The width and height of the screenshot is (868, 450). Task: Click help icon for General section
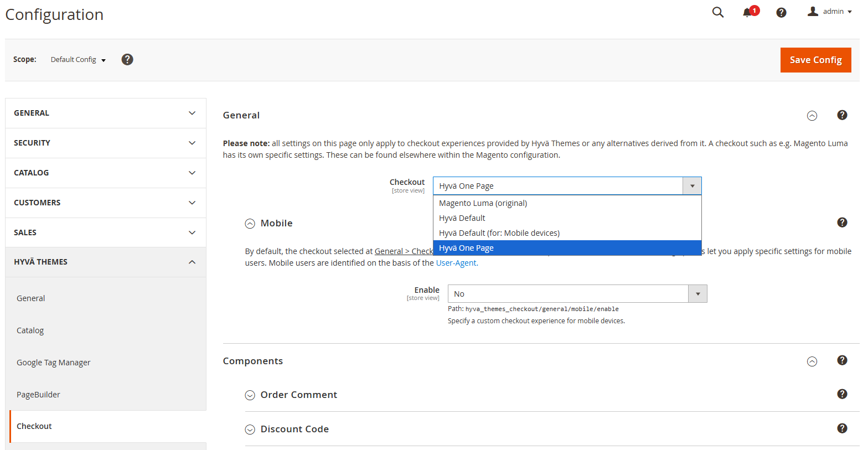coord(842,115)
